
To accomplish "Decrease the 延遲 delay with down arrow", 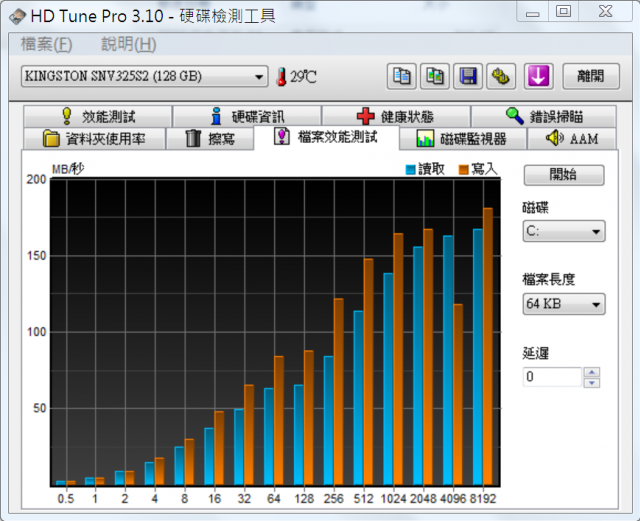I will click(592, 383).
